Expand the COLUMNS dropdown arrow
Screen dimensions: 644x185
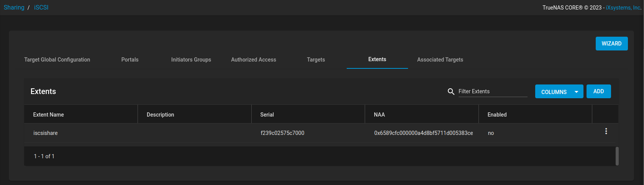click(x=576, y=92)
